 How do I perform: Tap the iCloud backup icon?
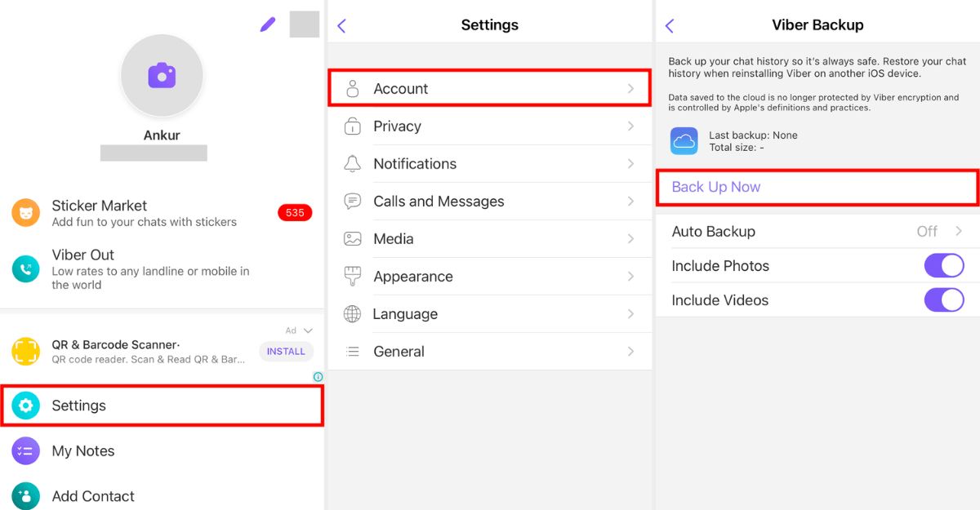point(684,141)
